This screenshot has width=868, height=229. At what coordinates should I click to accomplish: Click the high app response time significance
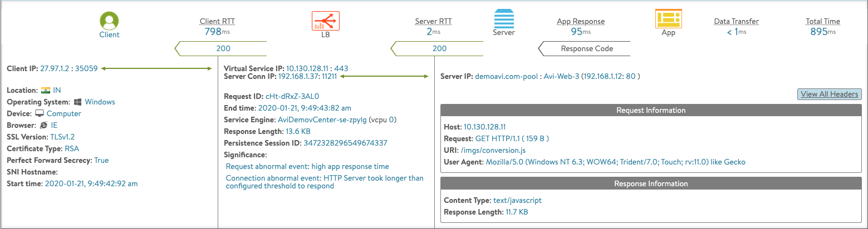click(x=307, y=166)
